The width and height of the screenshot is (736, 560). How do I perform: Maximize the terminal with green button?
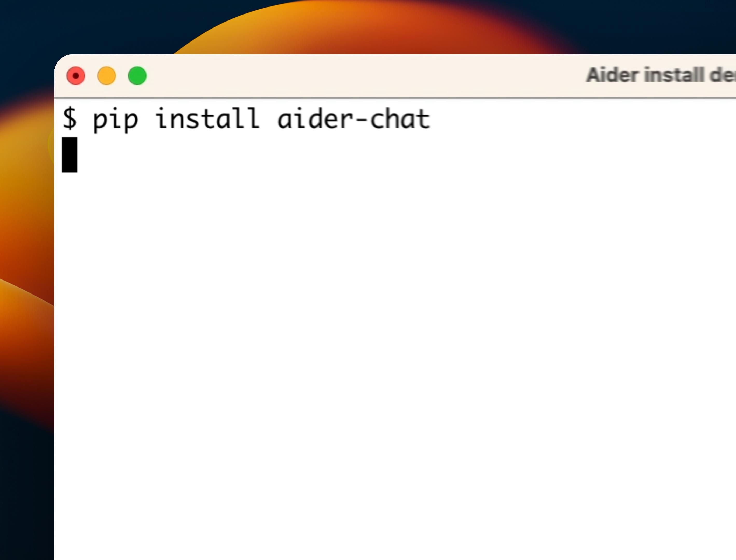click(x=137, y=76)
